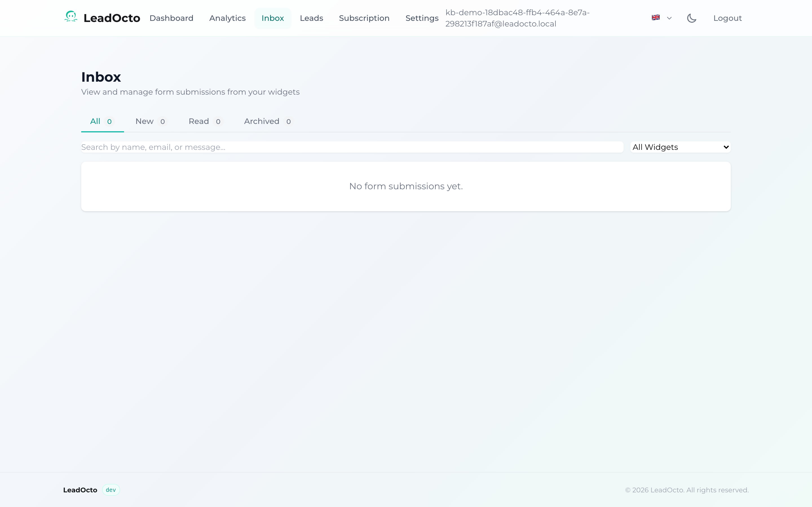Click the LeadOcto footer logo text
Viewport: 812px width, 507px height.
pyautogui.click(x=80, y=490)
